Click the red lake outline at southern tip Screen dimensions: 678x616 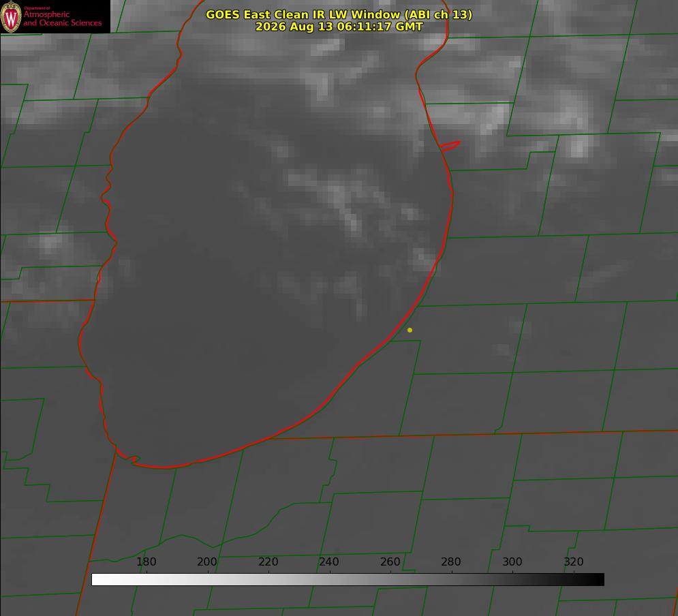pos(164,466)
